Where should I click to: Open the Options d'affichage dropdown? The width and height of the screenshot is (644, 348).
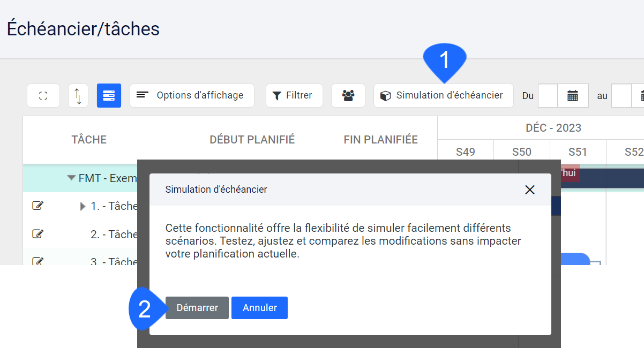[192, 95]
